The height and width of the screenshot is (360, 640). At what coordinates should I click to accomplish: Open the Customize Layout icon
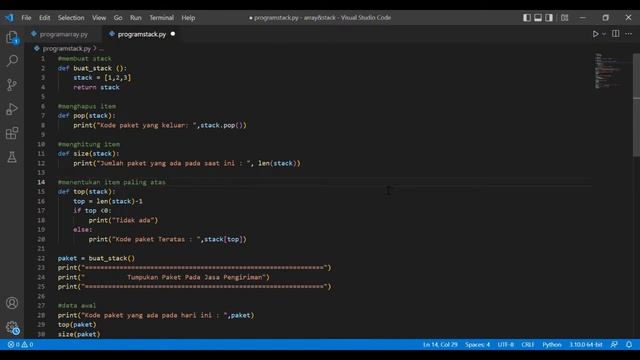564,18
